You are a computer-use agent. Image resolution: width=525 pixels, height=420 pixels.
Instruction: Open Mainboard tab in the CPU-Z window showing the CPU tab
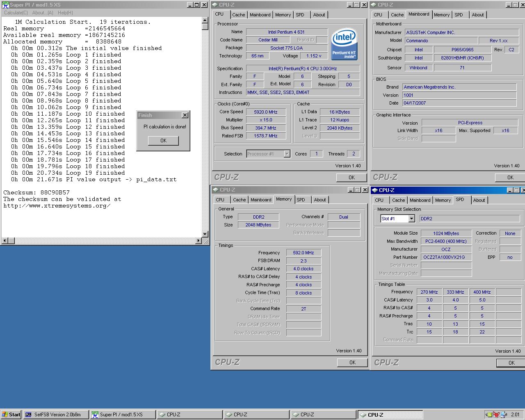tap(260, 15)
